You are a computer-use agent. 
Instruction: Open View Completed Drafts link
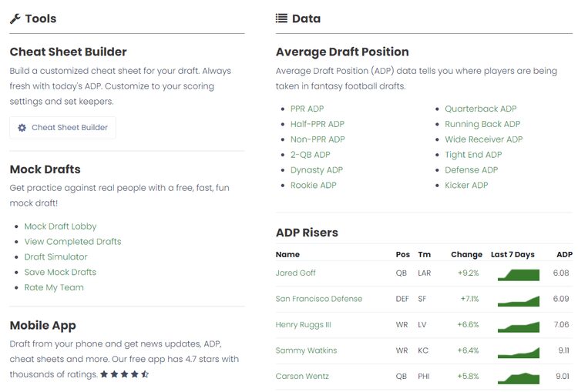(72, 242)
